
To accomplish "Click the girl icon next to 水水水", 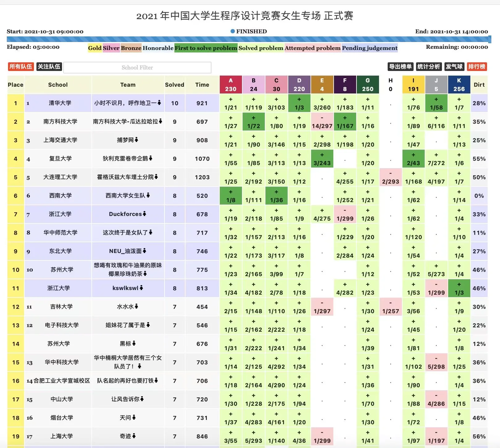I will [136, 306].
